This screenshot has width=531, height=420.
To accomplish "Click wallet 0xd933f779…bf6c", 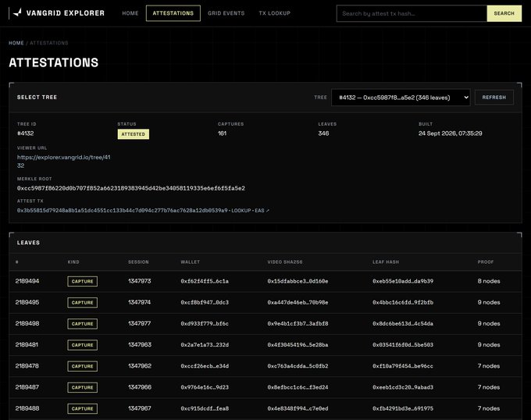I will [205, 323].
